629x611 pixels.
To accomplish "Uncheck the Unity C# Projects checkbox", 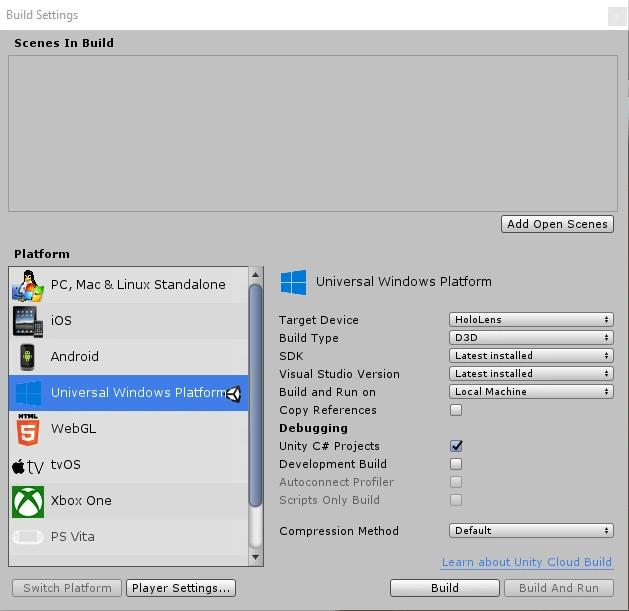I will coord(456,446).
